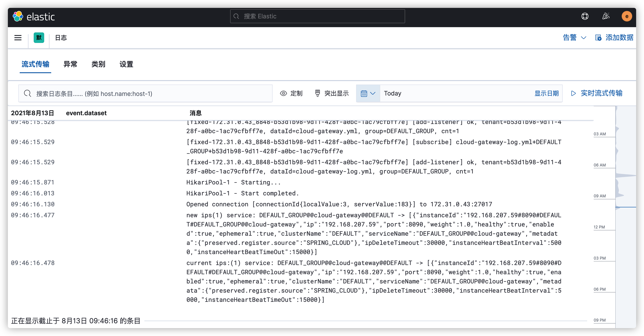Jump to 06 AM on minimap
The width and height of the screenshot is (644, 336).
(600, 165)
